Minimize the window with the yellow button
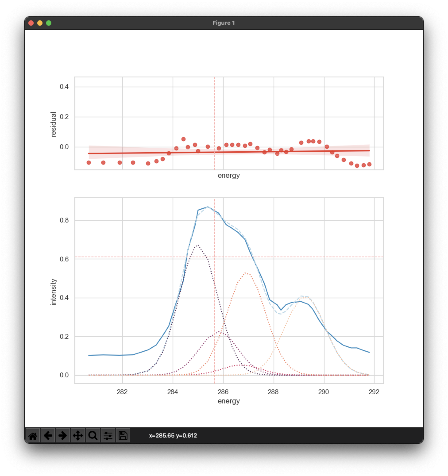Screen dimensions: 448x476 (x=40, y=23)
